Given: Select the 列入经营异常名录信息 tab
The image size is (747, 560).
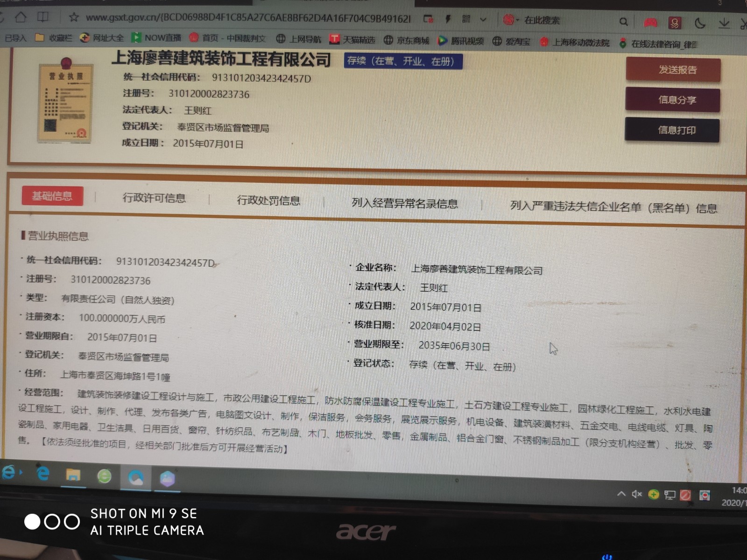Looking at the screenshot, I should [404, 203].
